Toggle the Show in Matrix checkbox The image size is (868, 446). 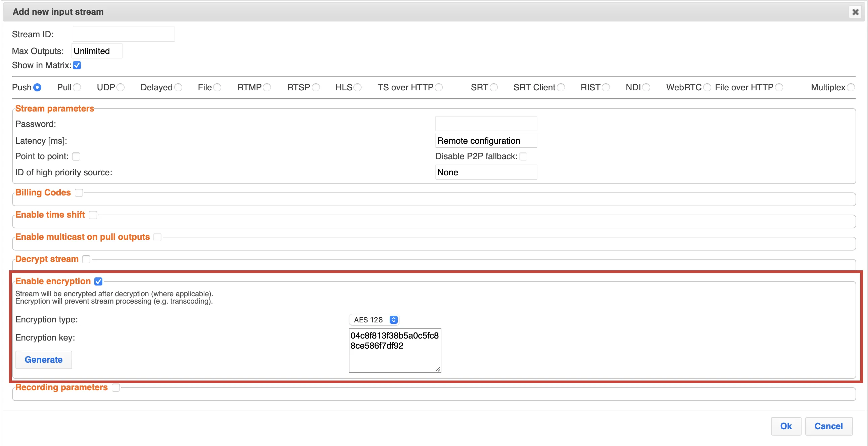click(x=77, y=65)
